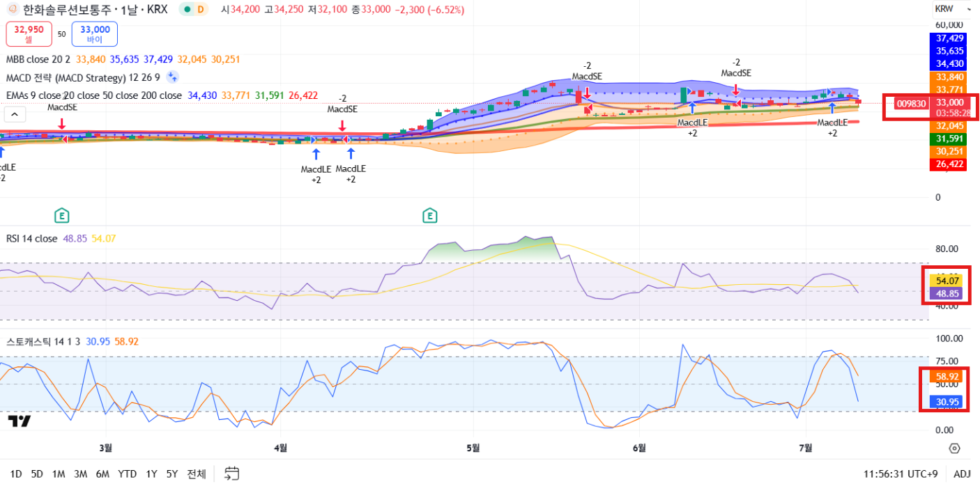
Task: Click the MacdSE red arrow in late February
Action: [x=61, y=123]
